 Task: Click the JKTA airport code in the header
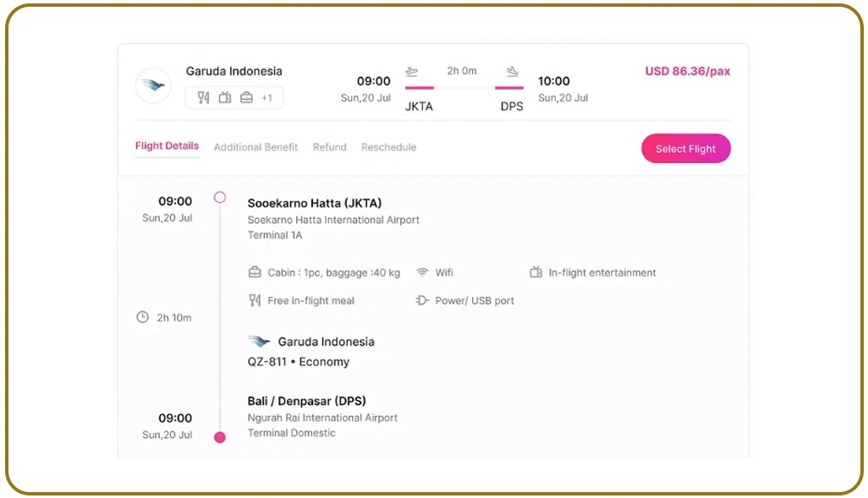coord(419,107)
